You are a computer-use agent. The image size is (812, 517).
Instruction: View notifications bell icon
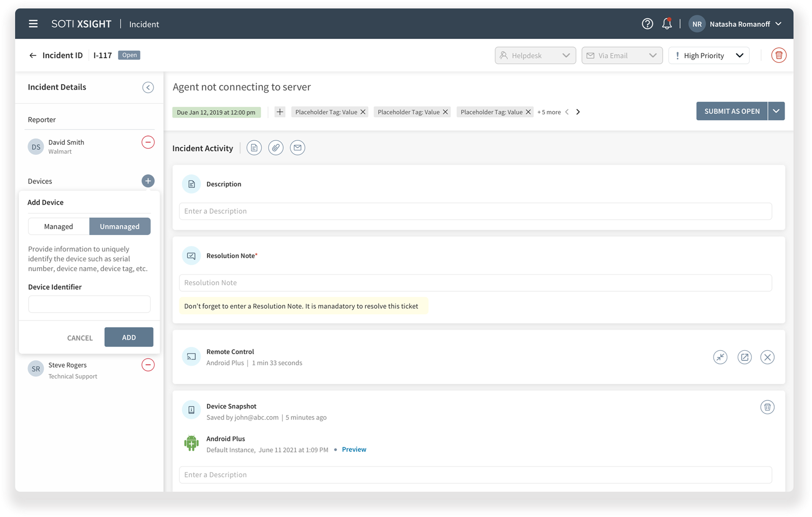point(667,24)
